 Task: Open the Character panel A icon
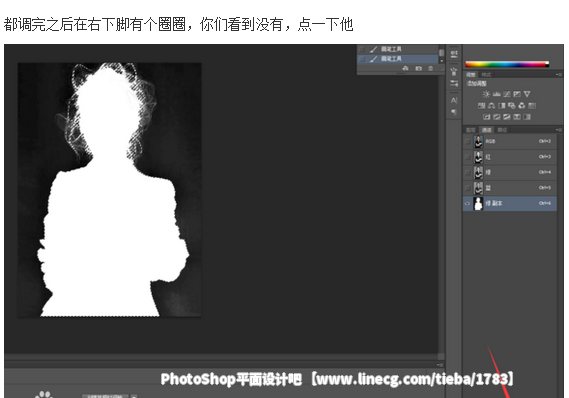pos(454,100)
